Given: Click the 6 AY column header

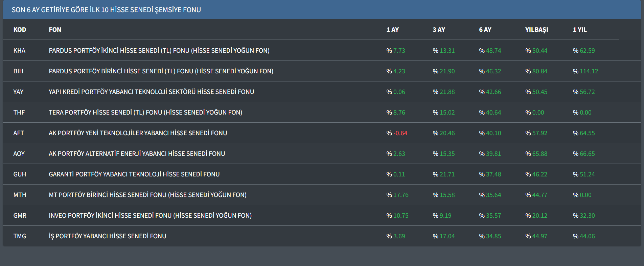Looking at the screenshot, I should [x=485, y=30].
